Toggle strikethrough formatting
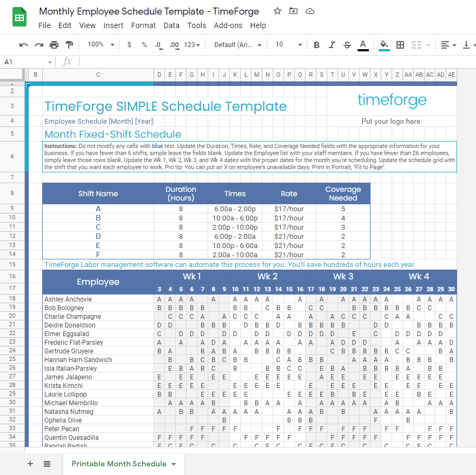 pyautogui.click(x=347, y=45)
